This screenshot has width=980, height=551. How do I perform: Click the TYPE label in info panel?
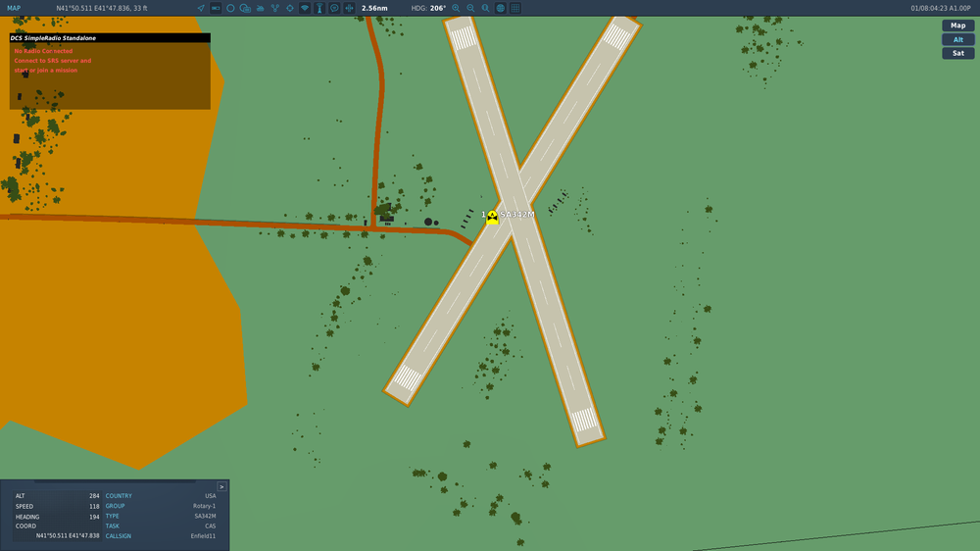[x=112, y=516]
